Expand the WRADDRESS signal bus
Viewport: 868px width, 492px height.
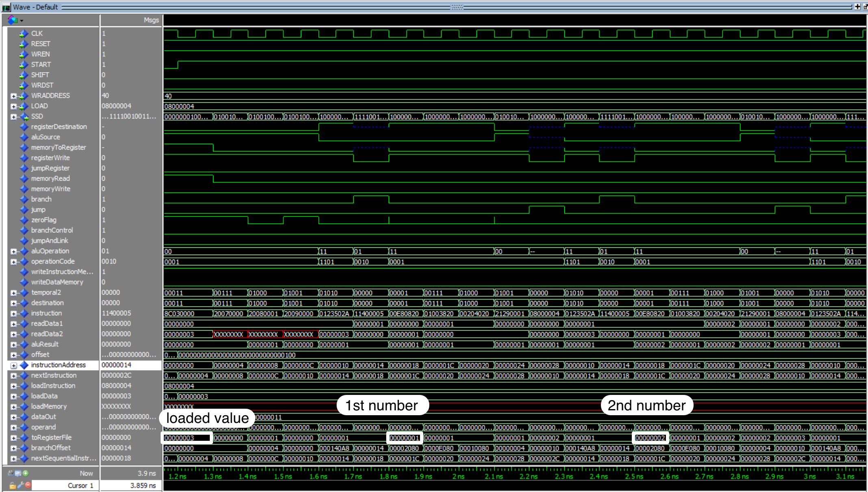tap(13, 96)
